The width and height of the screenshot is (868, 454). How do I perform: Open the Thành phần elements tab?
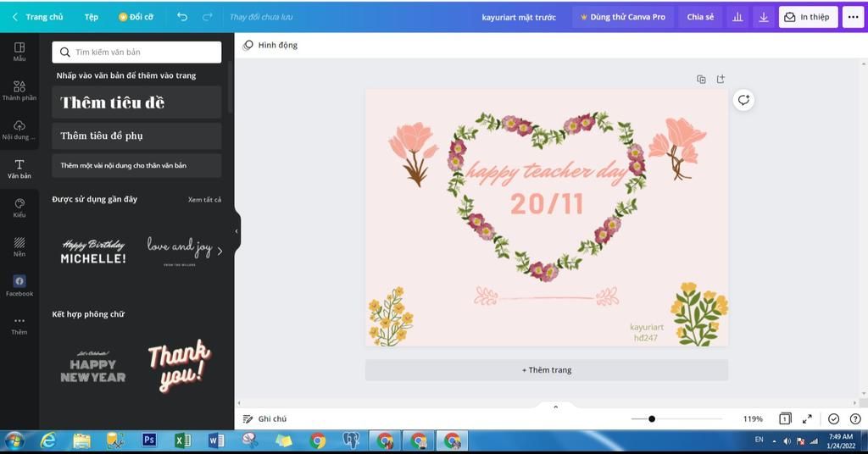19,91
